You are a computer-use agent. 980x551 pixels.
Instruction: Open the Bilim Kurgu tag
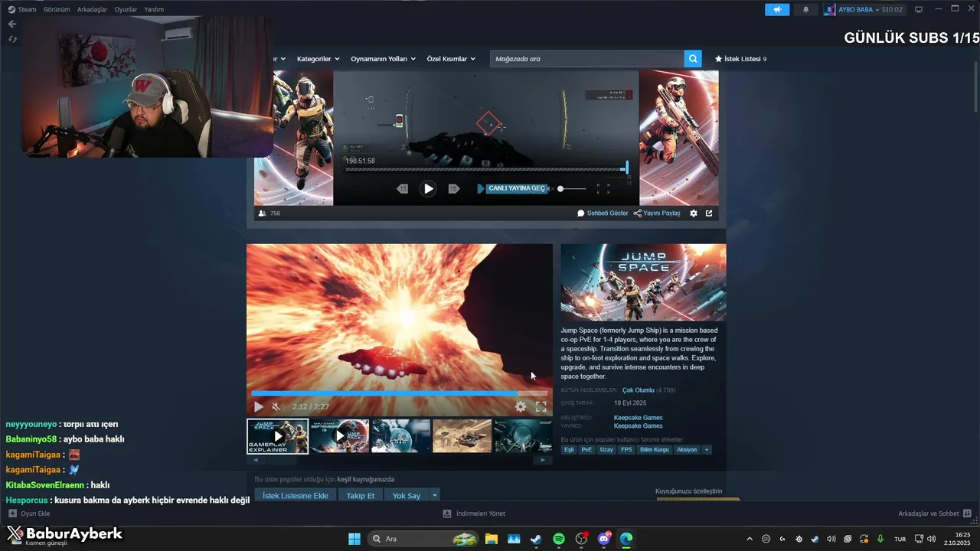655,449
